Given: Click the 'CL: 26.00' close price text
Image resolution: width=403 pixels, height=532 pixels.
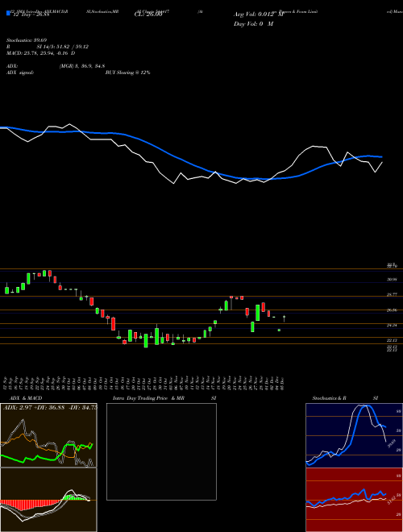Looking at the screenshot, I should point(148,15).
